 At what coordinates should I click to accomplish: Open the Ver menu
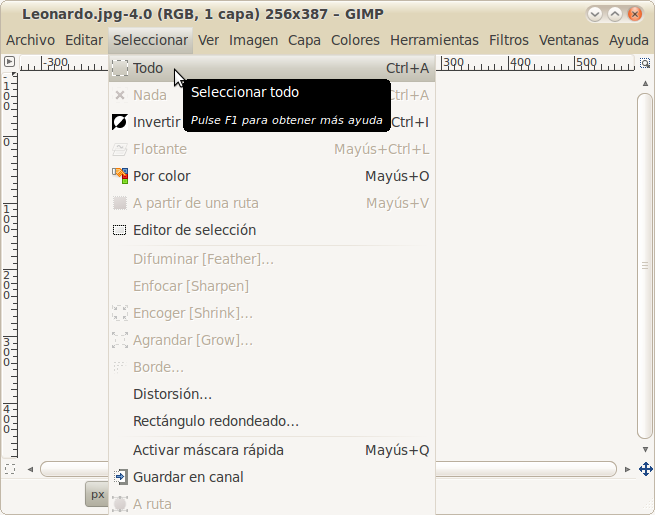click(208, 40)
